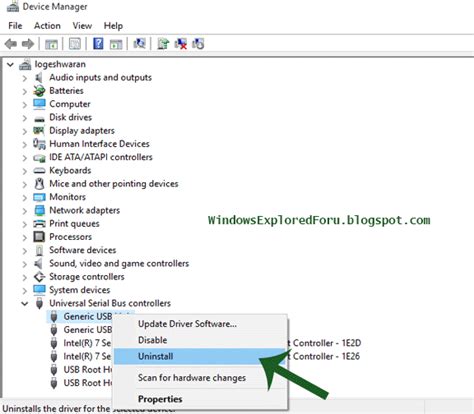Select the Monitors tree label
The image size is (474, 414).
[67, 197]
